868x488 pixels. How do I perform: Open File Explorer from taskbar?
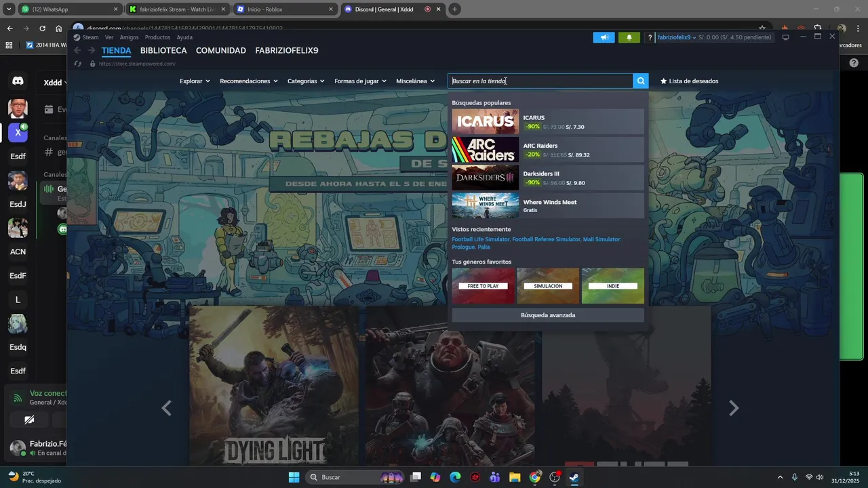(515, 477)
